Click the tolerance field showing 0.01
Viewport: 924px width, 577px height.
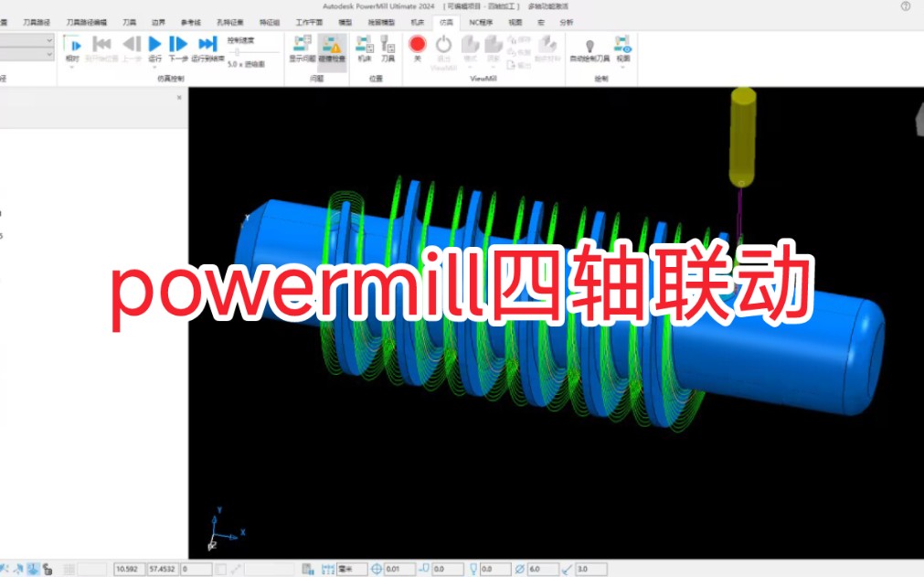[399, 569]
